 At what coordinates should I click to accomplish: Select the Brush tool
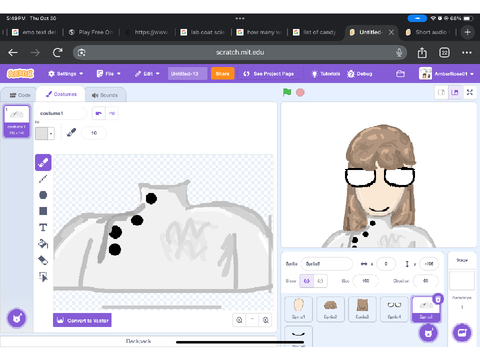pos(43,163)
